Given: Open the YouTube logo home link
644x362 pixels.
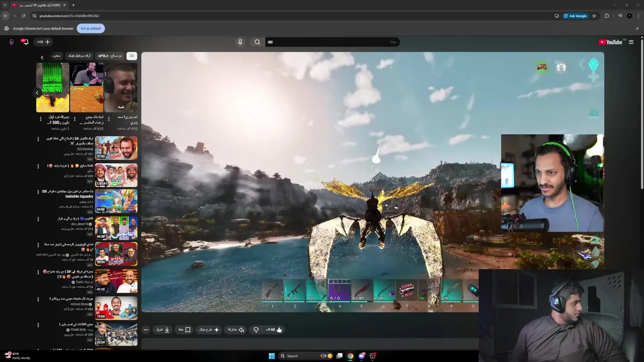Looking at the screenshot, I should coord(610,42).
